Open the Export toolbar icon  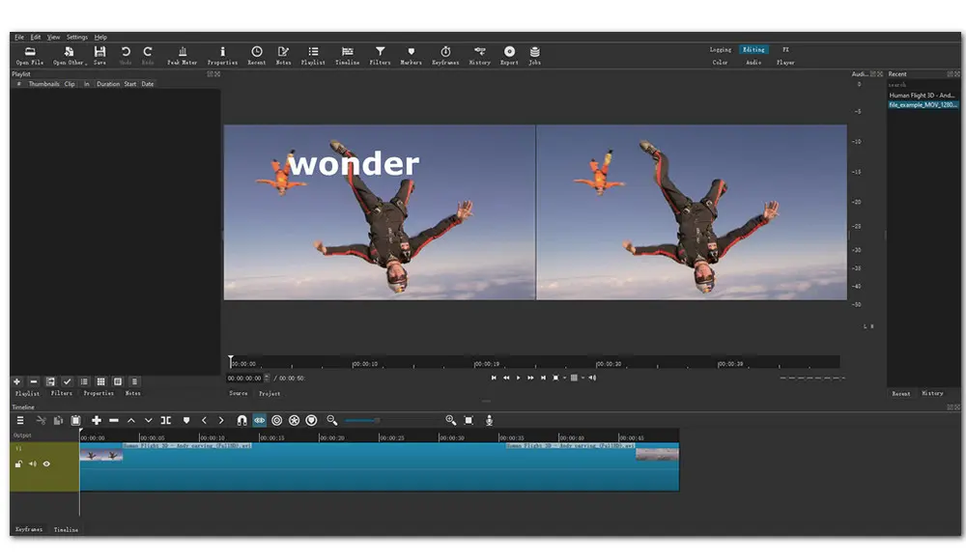tap(509, 55)
